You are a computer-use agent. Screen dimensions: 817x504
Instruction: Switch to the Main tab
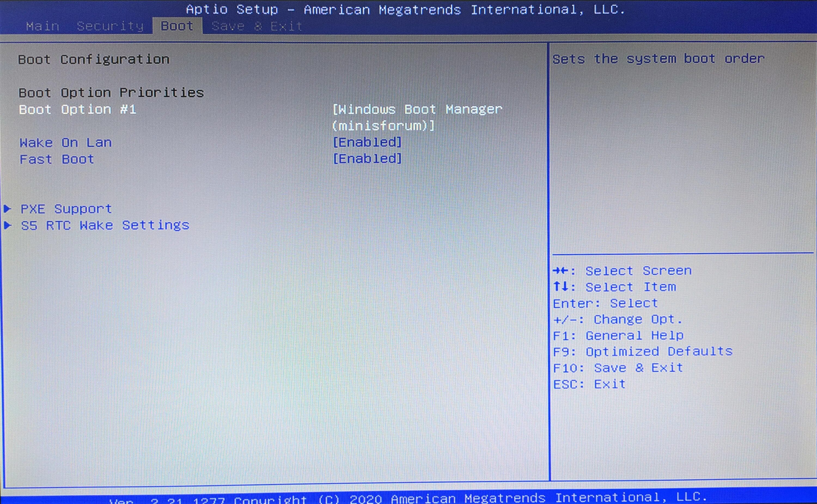coord(43,26)
